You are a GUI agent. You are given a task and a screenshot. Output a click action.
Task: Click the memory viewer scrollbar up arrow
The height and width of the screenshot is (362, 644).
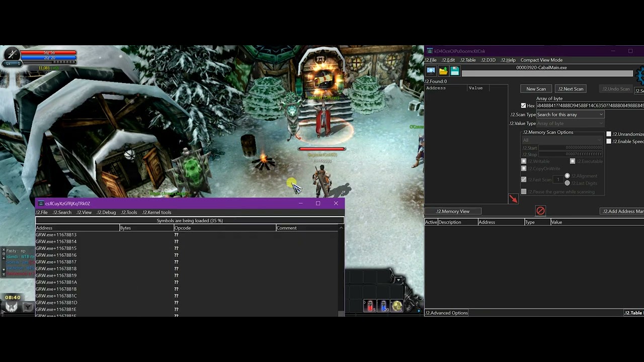[341, 228]
